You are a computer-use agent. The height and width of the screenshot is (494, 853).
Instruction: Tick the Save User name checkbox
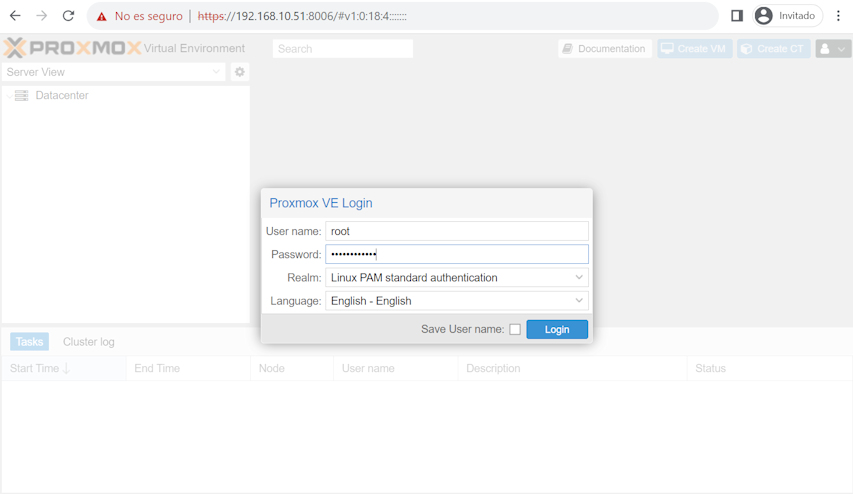click(515, 329)
